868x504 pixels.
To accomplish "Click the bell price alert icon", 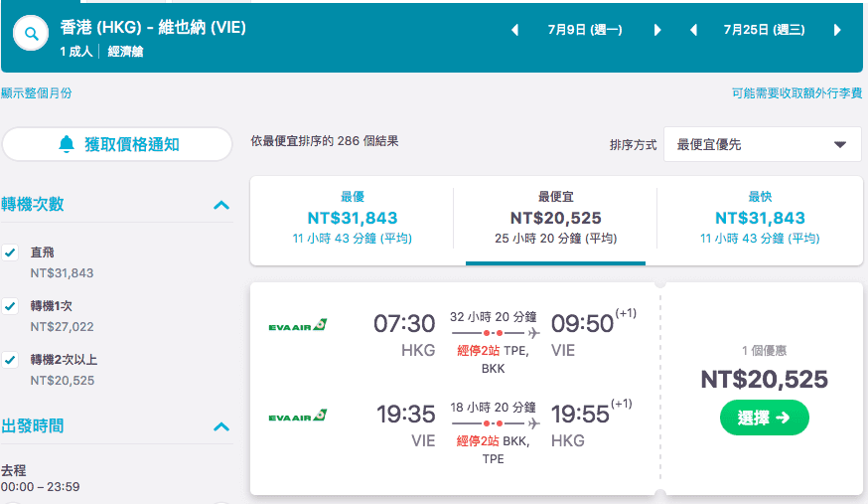I will (67, 144).
